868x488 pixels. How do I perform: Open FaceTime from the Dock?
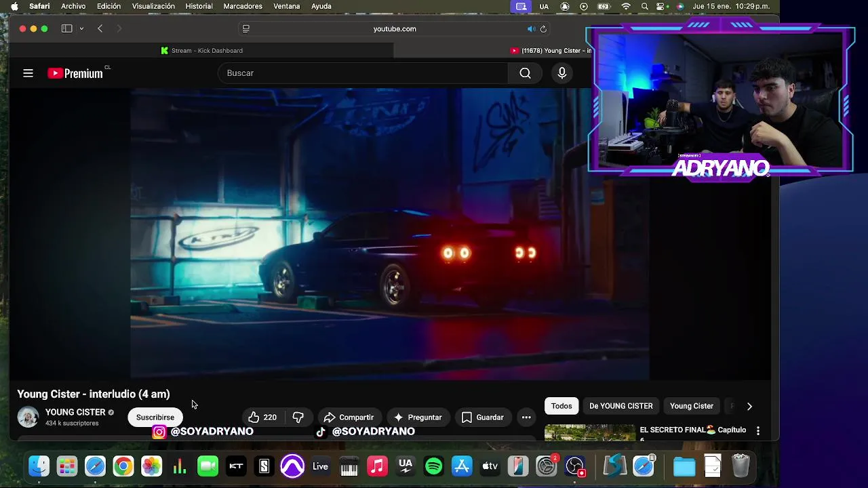208,466
